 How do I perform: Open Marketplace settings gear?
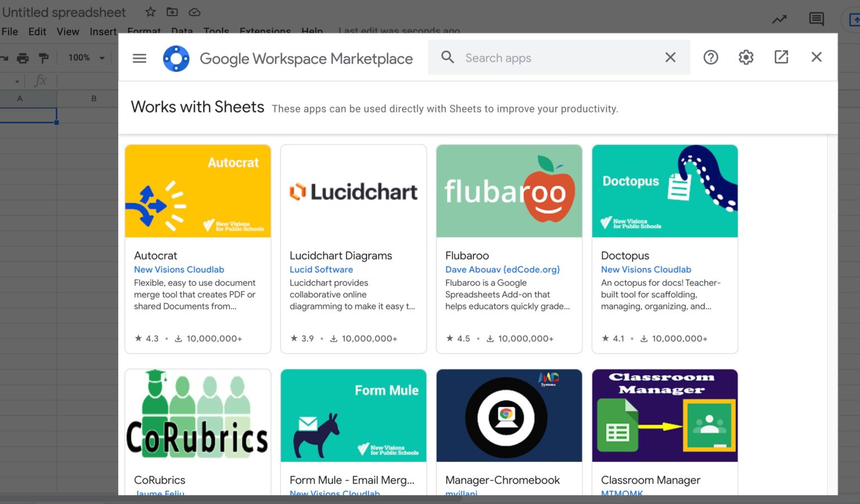click(x=746, y=57)
